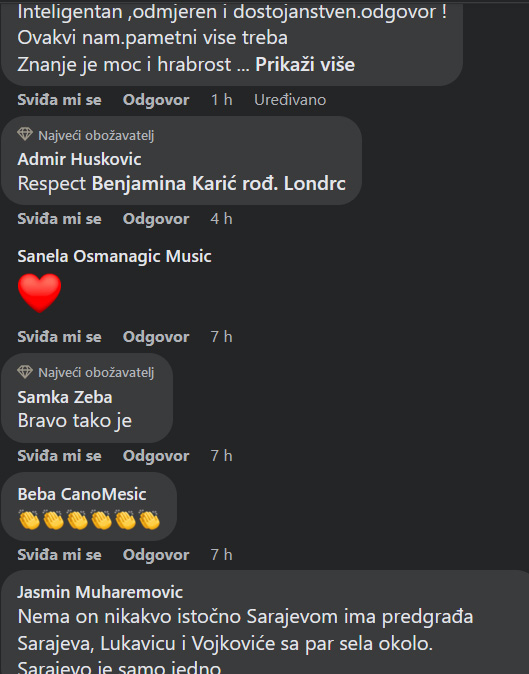Like Admir Huskovic's comment with Sviđa mi se
Viewport: 529px width, 674px height.
pyautogui.click(x=59, y=219)
